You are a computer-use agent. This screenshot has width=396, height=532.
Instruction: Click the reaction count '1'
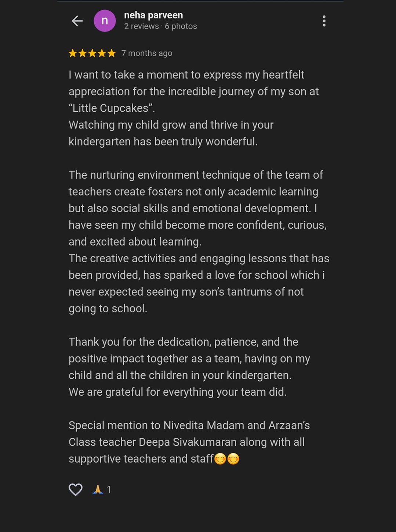coord(109,489)
